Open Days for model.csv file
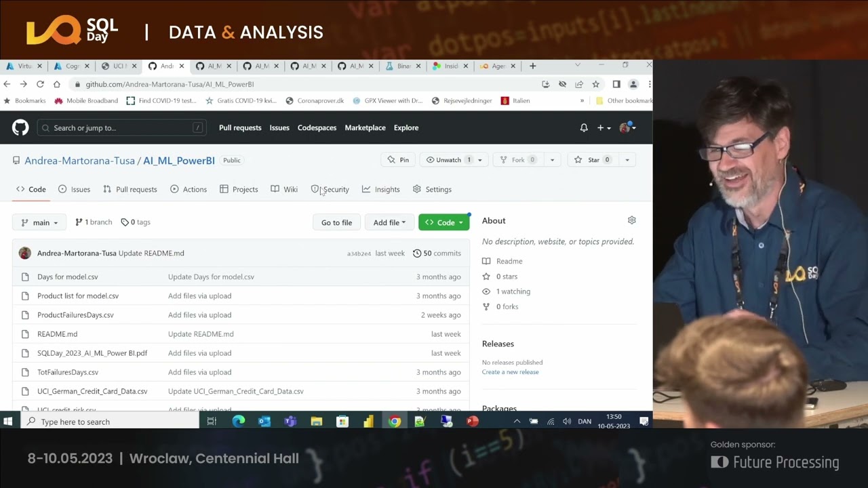 coord(68,277)
